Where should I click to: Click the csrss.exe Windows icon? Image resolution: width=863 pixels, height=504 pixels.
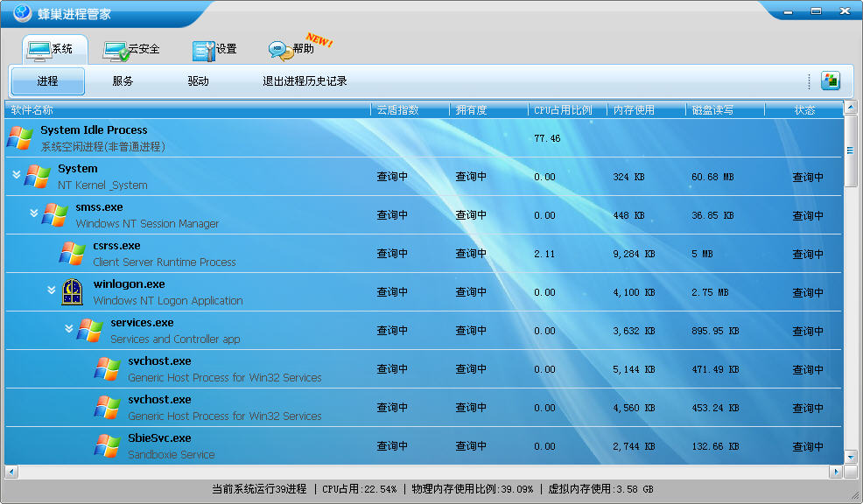(x=74, y=254)
